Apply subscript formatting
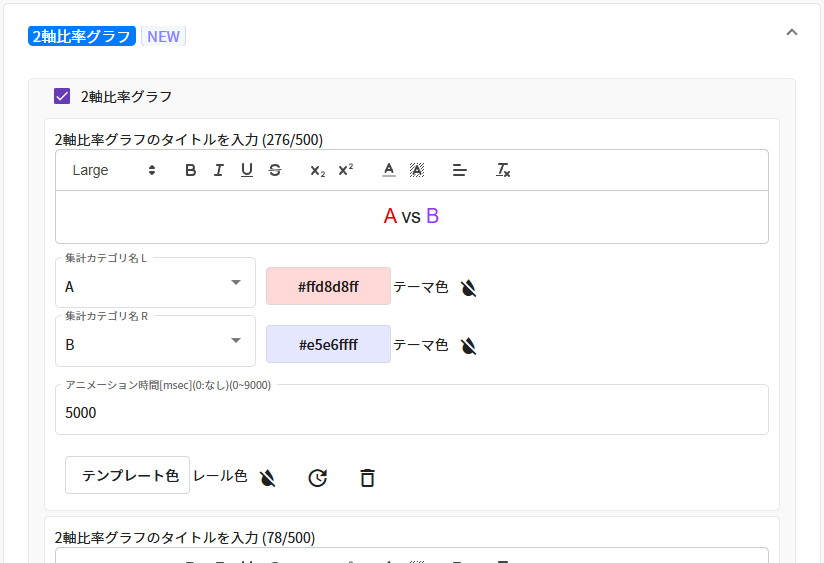Screen dimensions: 824x563 click(x=317, y=170)
